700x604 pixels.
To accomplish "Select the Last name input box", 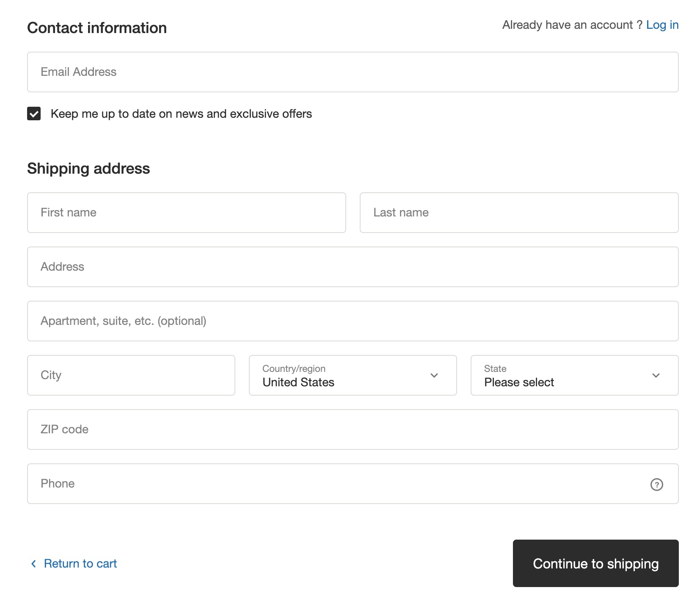I will tap(519, 213).
